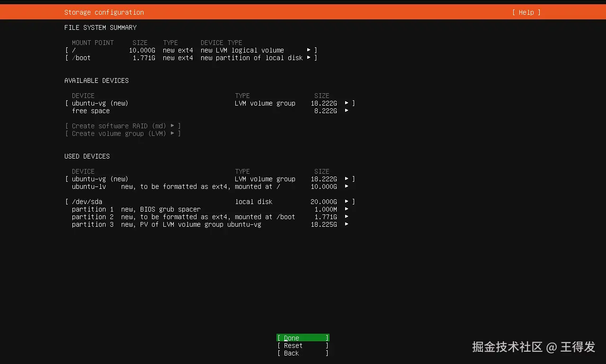The width and height of the screenshot is (606, 364).
Task: Select partition 1 row
Action: (210, 209)
